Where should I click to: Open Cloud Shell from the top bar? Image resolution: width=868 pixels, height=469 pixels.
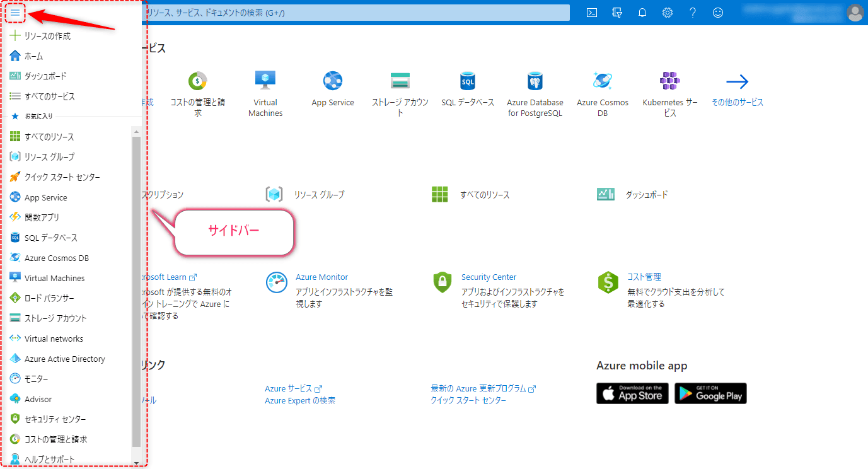(591, 13)
